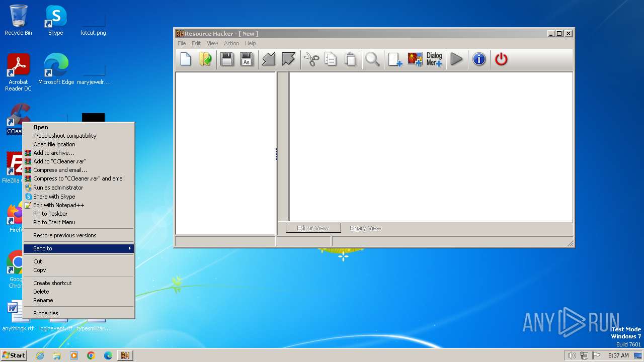Choose Cut in the context menu
This screenshot has width=644, height=362.
tap(78, 261)
